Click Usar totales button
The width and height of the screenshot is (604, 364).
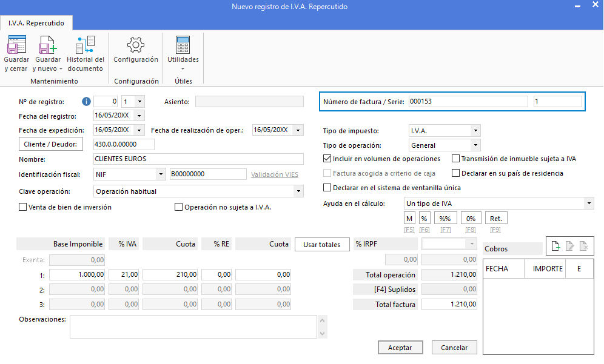[322, 244]
